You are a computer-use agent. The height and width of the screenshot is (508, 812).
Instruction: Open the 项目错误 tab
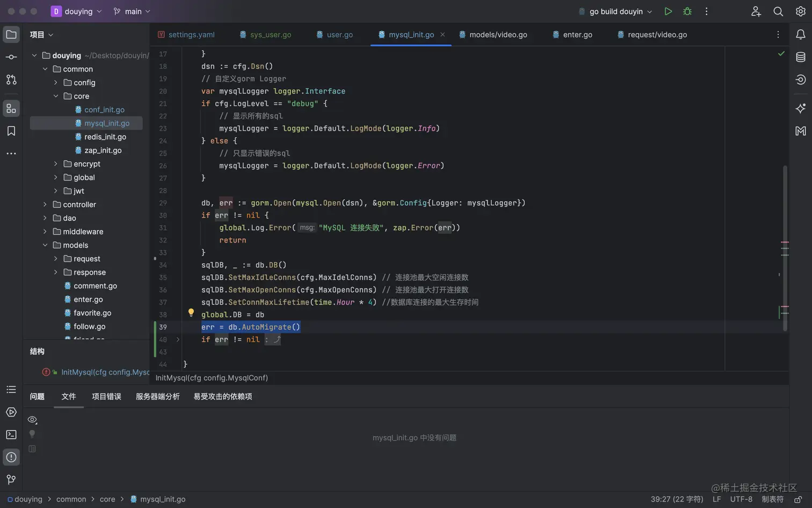pyautogui.click(x=106, y=397)
